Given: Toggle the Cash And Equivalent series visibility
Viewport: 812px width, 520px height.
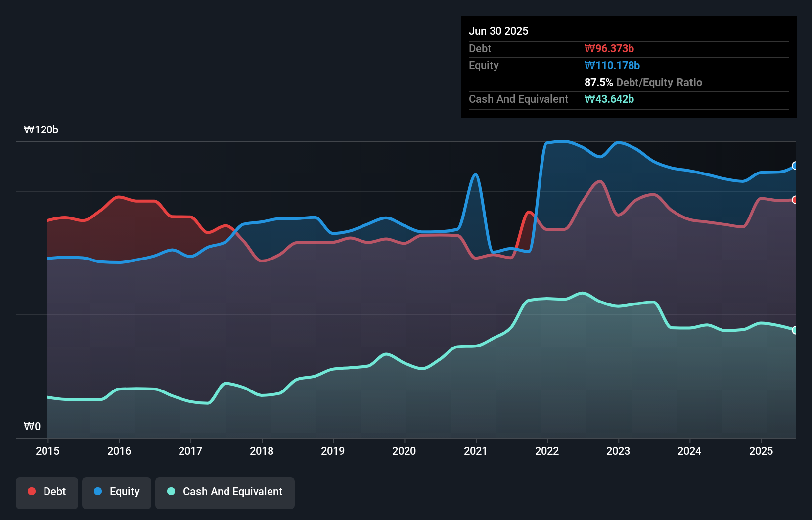Looking at the screenshot, I should click(x=225, y=492).
